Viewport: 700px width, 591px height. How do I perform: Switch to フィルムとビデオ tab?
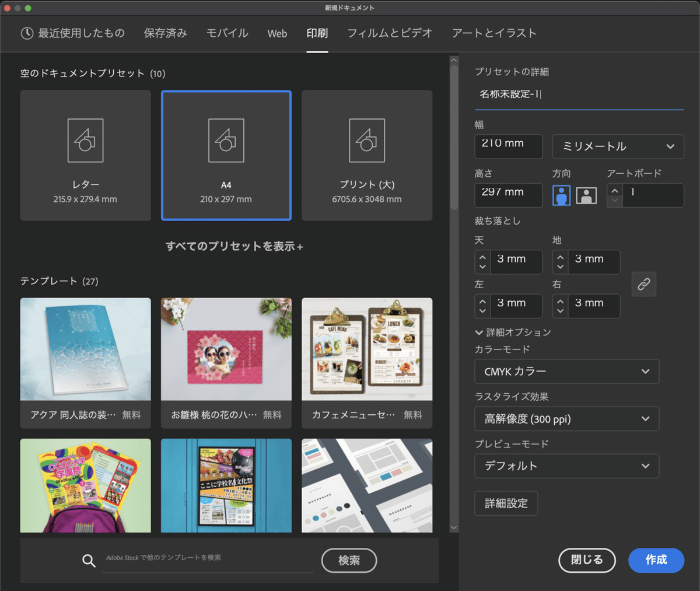click(390, 33)
